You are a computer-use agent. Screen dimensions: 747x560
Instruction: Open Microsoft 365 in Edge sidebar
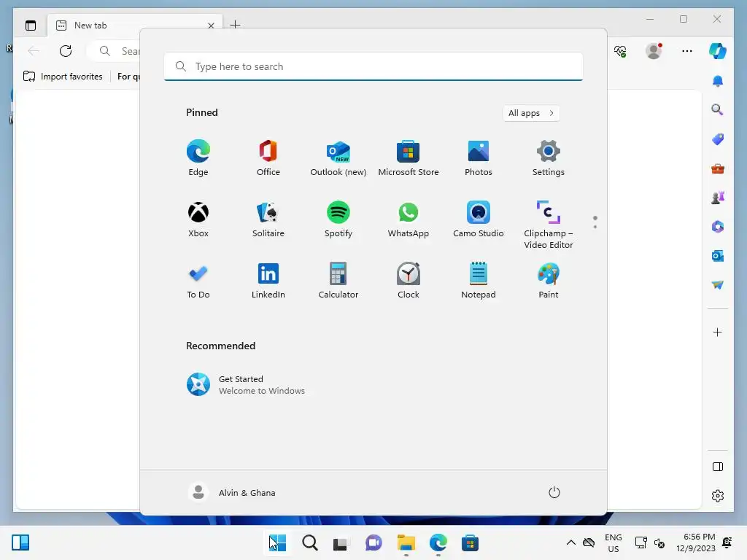[x=718, y=227]
